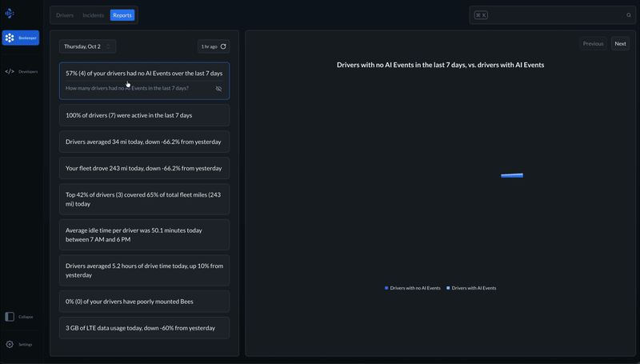This screenshot has height=364, width=640.
Task: Open the Thursday, Oct 2 date picker
Action: [x=87, y=46]
